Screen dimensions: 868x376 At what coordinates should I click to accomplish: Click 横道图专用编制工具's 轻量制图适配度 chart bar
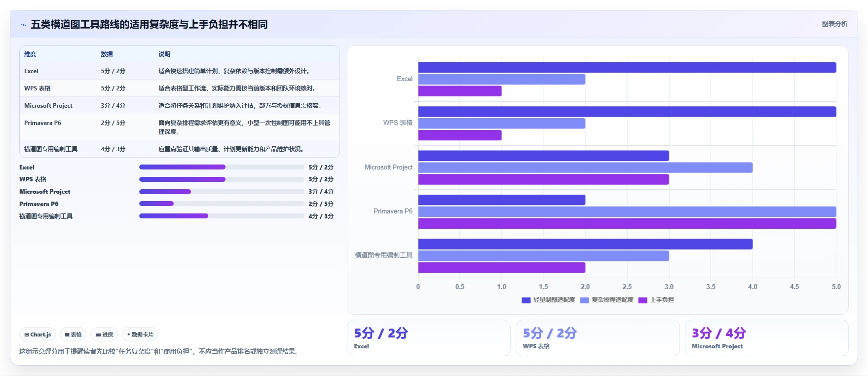585,244
